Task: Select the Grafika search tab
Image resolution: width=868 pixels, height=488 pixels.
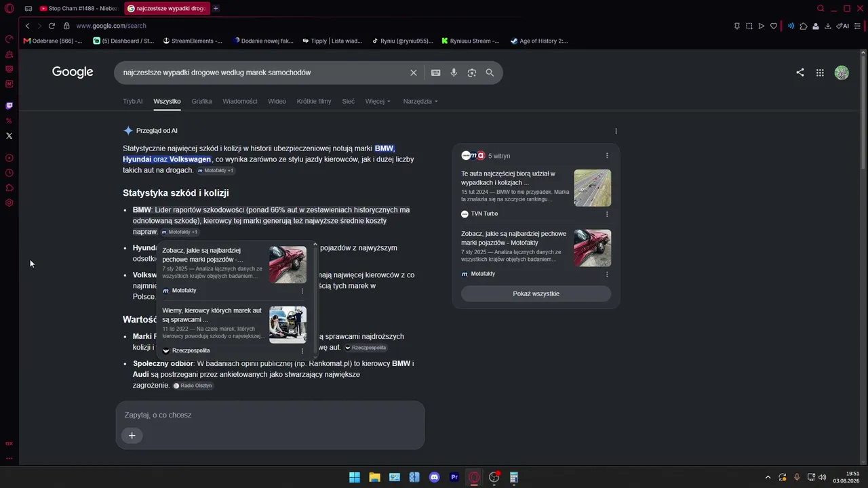Action: [x=201, y=102]
